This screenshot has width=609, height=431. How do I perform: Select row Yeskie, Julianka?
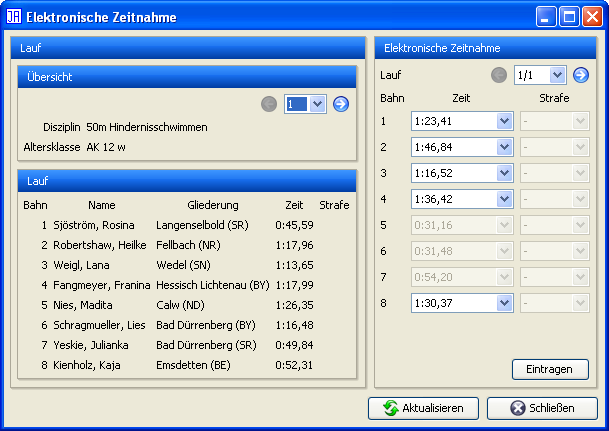(187, 345)
